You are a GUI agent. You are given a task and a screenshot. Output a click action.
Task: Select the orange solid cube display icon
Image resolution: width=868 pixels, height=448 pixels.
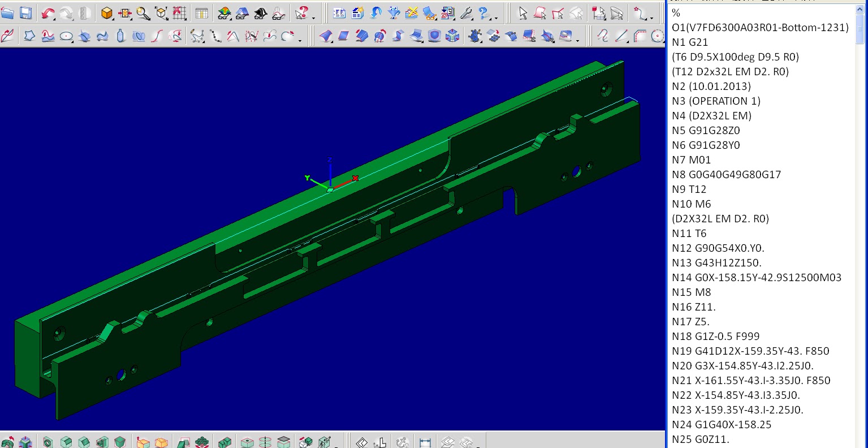pyautogui.click(x=107, y=13)
